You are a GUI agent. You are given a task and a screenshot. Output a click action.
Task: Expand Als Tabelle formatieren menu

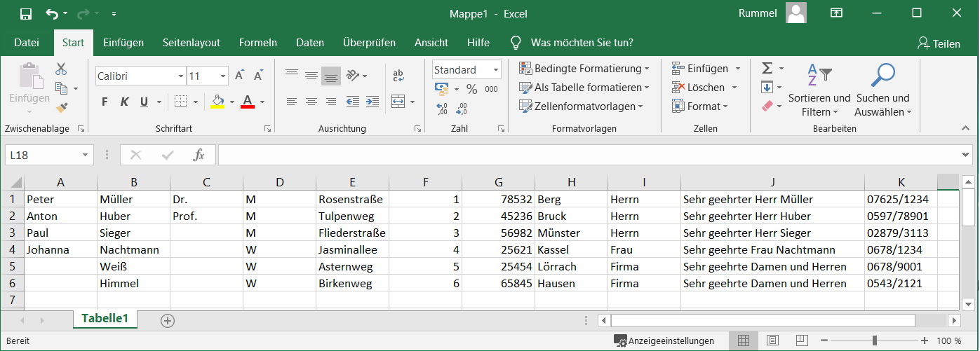(x=584, y=88)
